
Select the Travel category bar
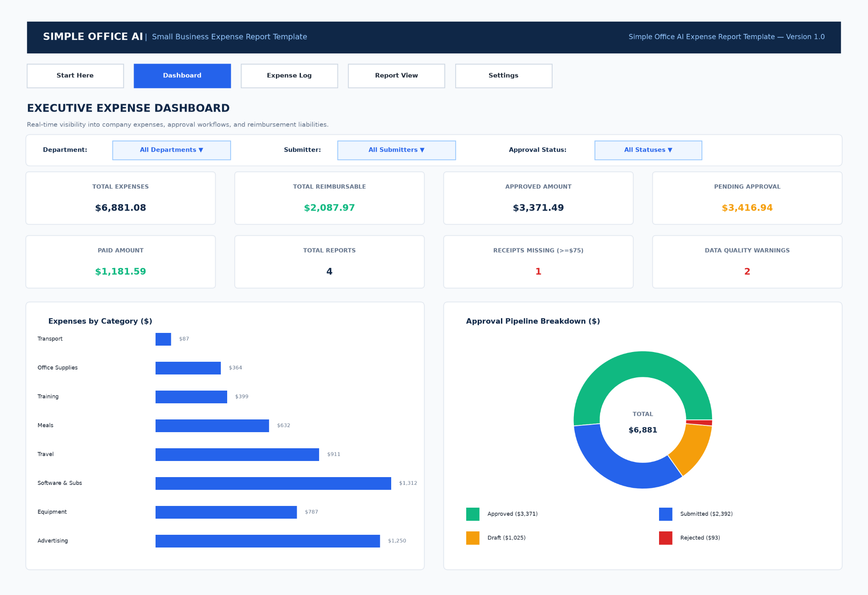click(237, 455)
